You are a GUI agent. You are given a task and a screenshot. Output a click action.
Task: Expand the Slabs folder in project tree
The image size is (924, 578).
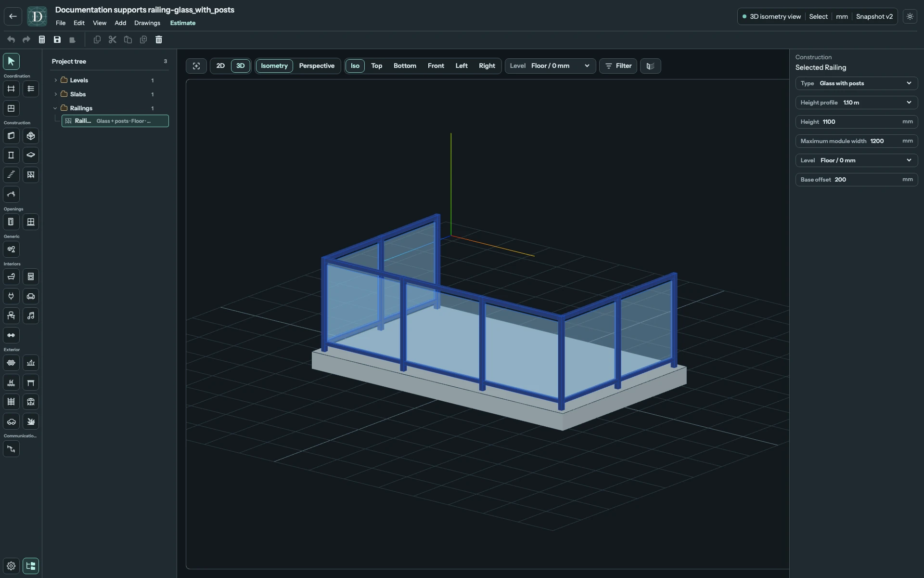[x=55, y=94]
